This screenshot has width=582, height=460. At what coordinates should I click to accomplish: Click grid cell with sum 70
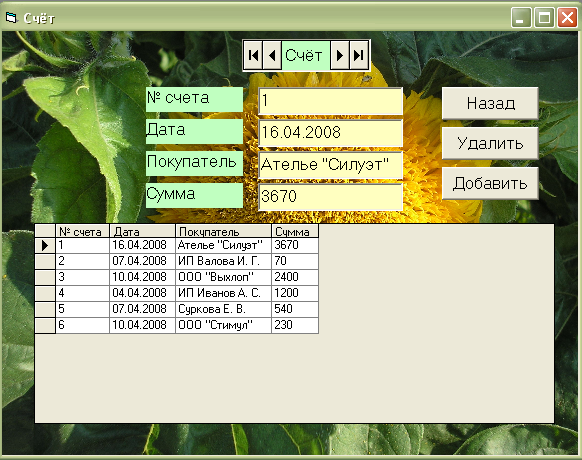coord(295,261)
